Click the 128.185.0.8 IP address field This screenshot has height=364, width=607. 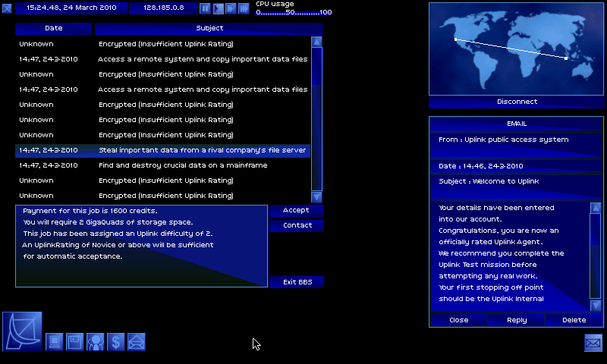click(163, 8)
